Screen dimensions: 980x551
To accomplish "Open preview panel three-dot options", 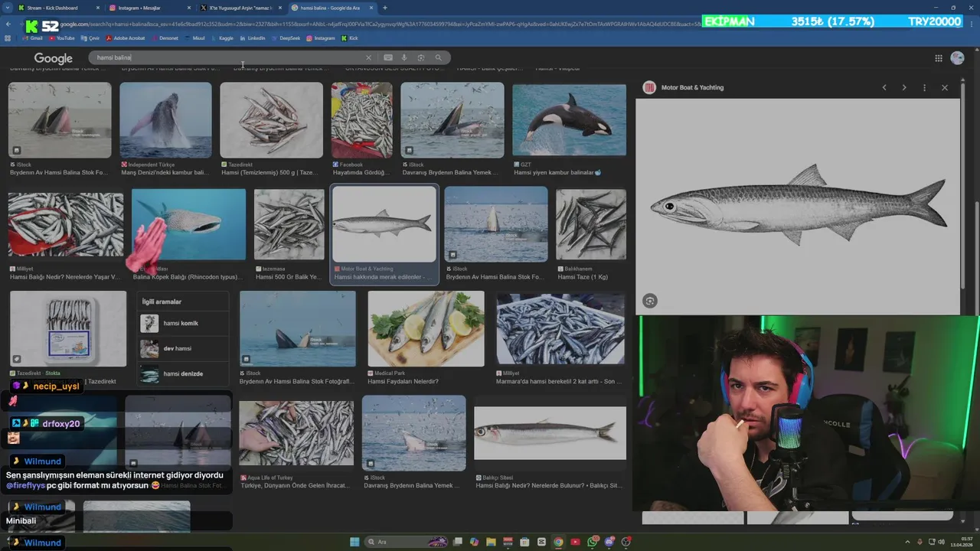I will coord(925,87).
